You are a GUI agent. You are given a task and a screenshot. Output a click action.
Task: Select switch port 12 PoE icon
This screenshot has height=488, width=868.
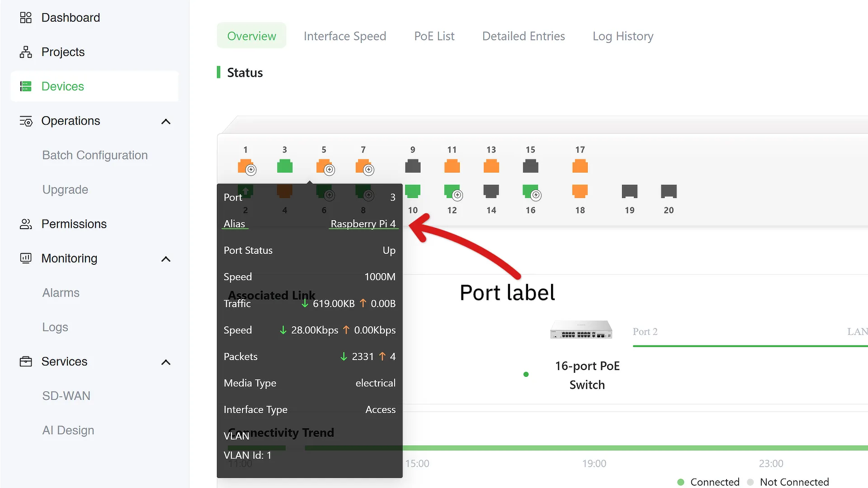[x=452, y=192]
